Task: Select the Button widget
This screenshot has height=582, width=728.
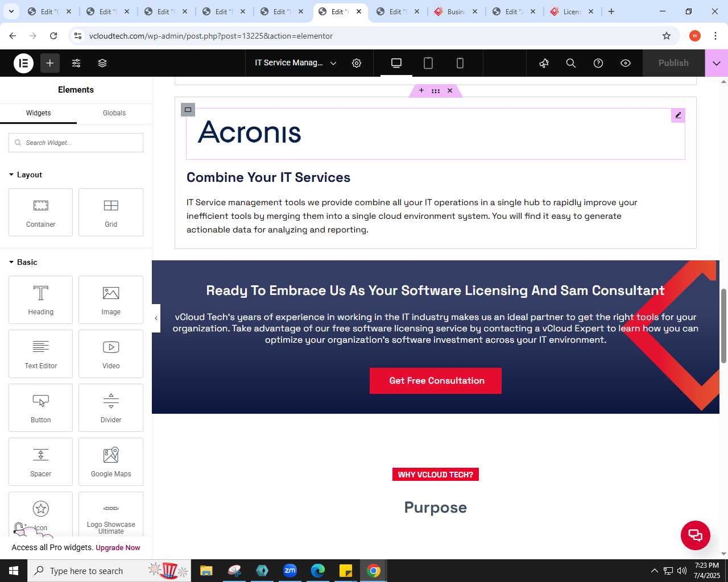Action: pyautogui.click(x=40, y=408)
